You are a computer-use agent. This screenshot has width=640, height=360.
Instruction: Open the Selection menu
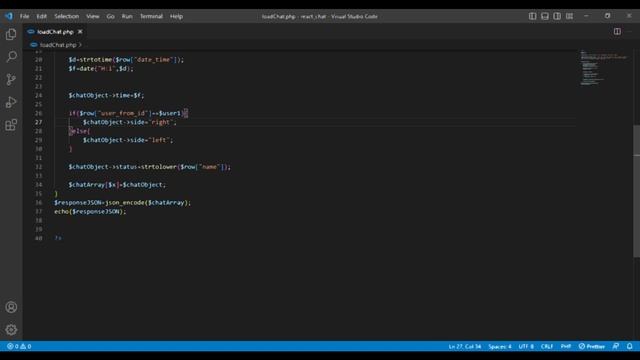click(x=67, y=16)
